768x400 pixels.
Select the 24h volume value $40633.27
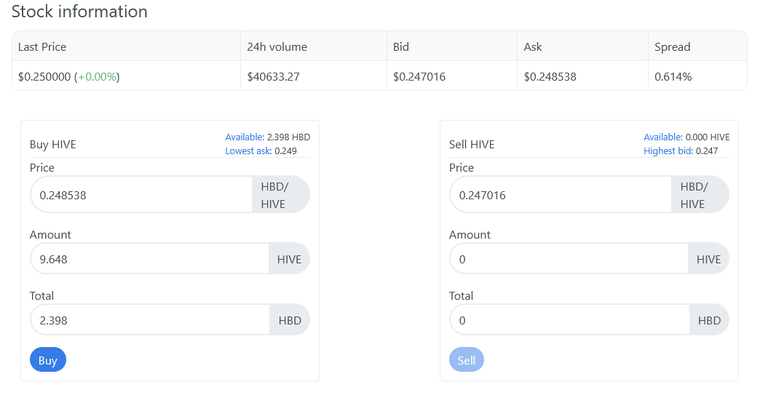pos(273,77)
